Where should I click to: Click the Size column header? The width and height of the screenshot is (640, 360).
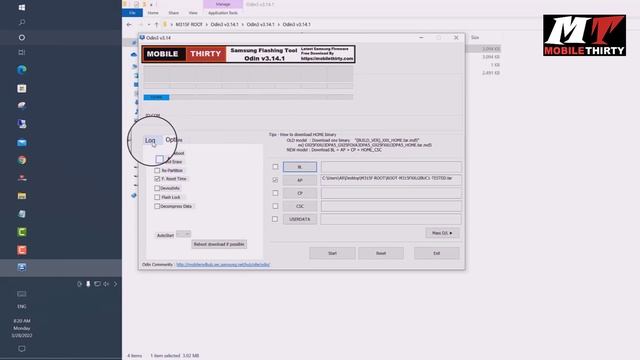click(x=475, y=37)
